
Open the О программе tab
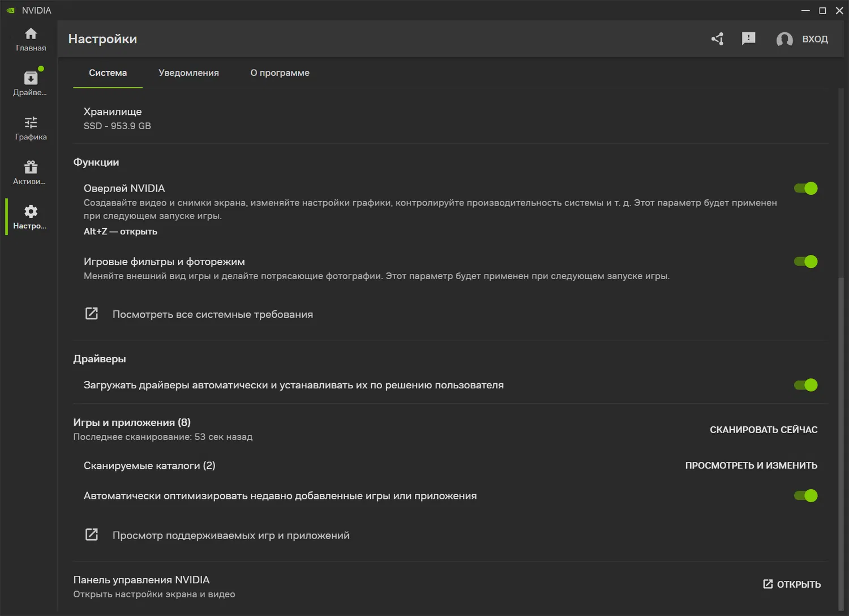(x=280, y=73)
